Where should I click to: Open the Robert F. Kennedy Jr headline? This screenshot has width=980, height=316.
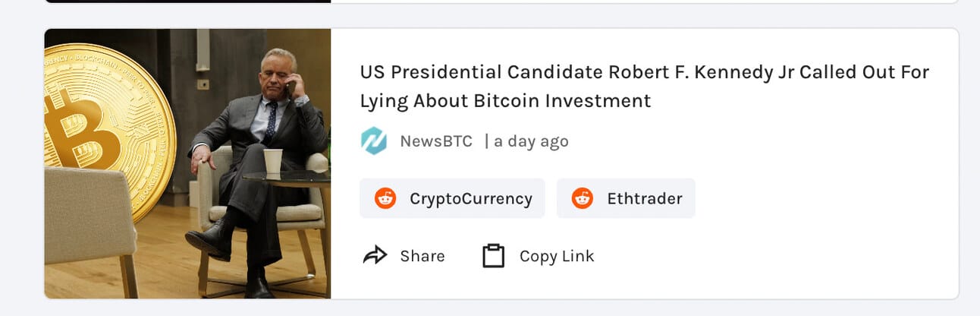pos(644,73)
